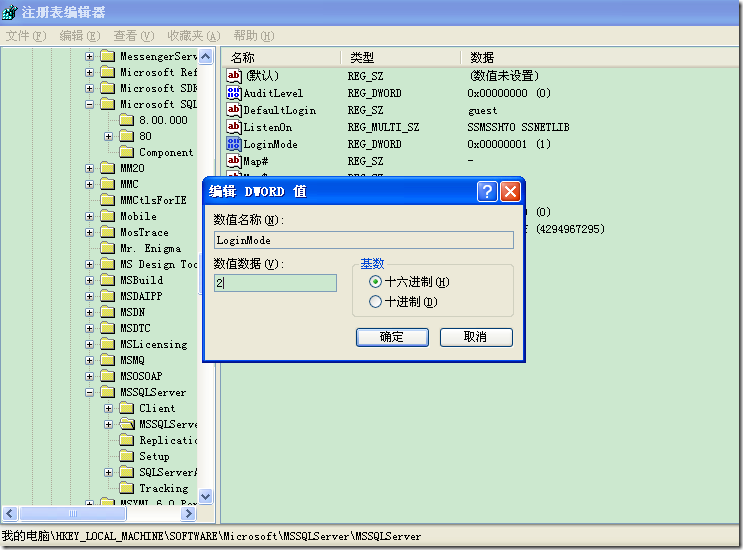743x550 pixels.
Task: Collapse the MSSQLServer parent tree node
Action: [90, 392]
